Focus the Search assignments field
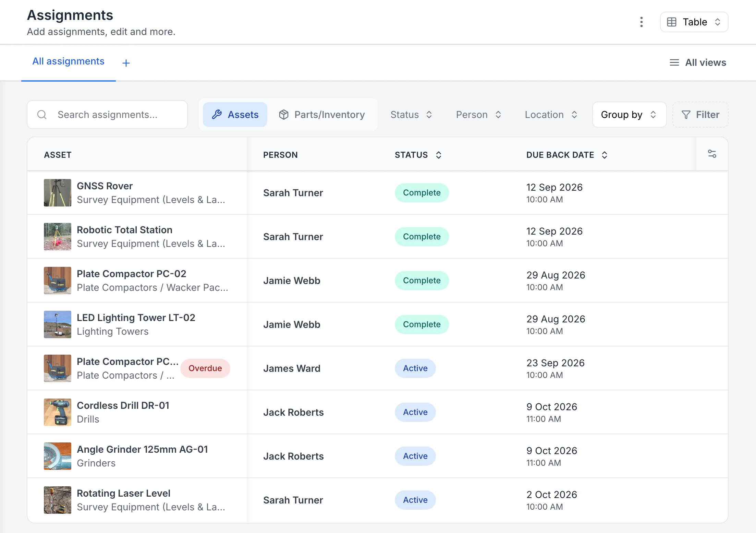 (x=107, y=115)
